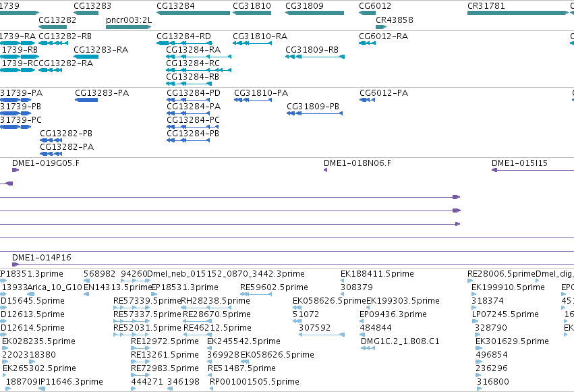
Task: Open gene CG31809 details
Action: 314,13
